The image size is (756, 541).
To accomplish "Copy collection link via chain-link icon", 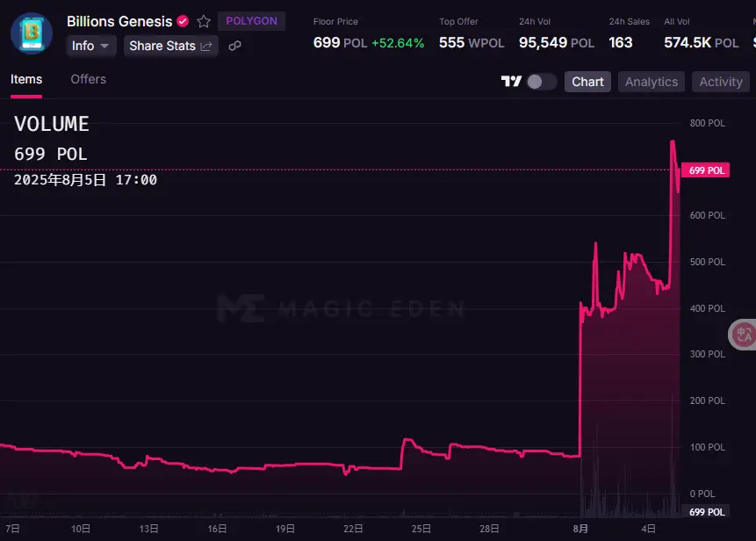I will click(x=234, y=46).
